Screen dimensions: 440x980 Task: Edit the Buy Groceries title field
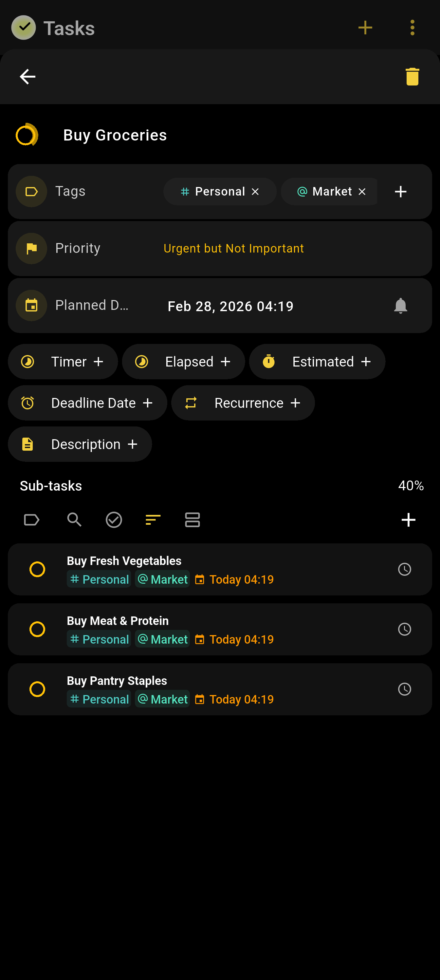pyautogui.click(x=115, y=135)
